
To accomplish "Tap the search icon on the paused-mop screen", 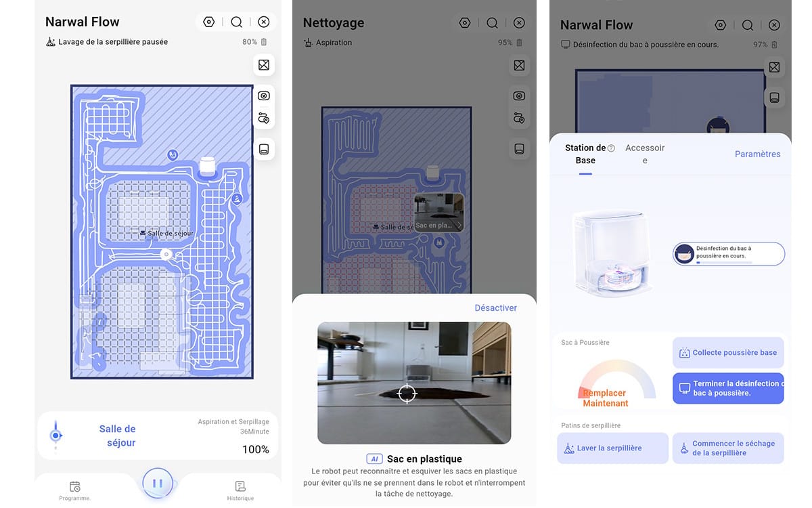I will (236, 22).
